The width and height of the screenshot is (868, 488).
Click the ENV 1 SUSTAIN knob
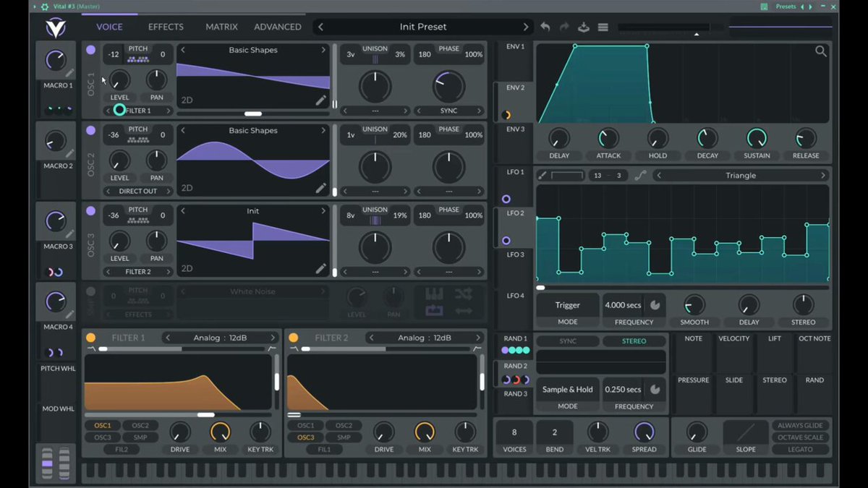(x=757, y=137)
